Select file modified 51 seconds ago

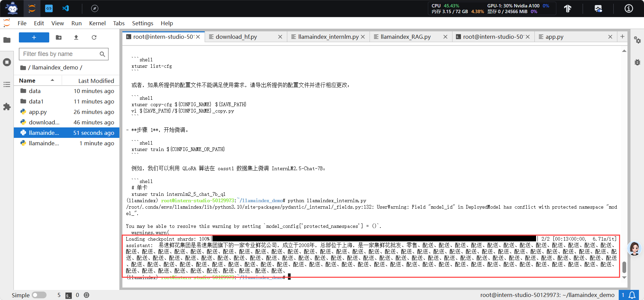(66, 133)
